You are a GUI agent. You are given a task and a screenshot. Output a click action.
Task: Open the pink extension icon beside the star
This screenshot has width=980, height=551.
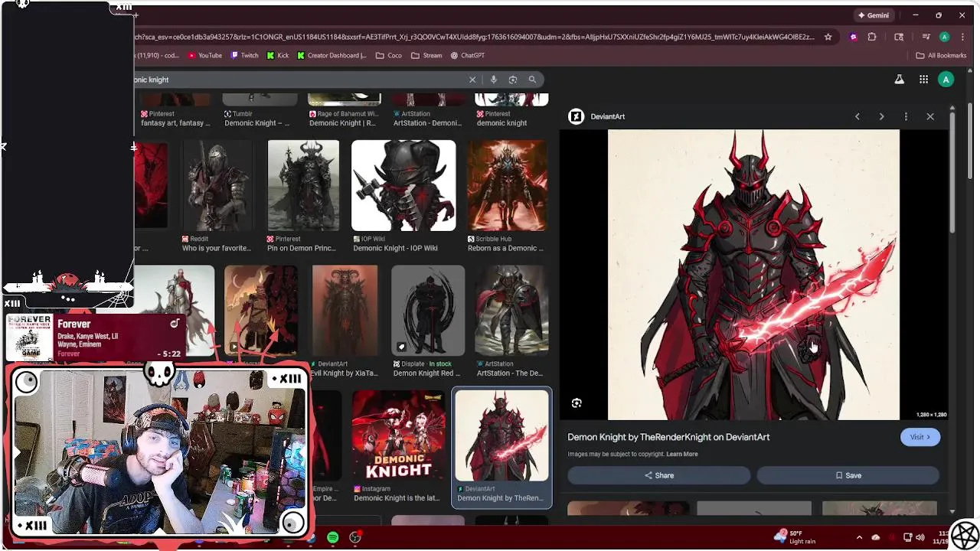coord(853,37)
